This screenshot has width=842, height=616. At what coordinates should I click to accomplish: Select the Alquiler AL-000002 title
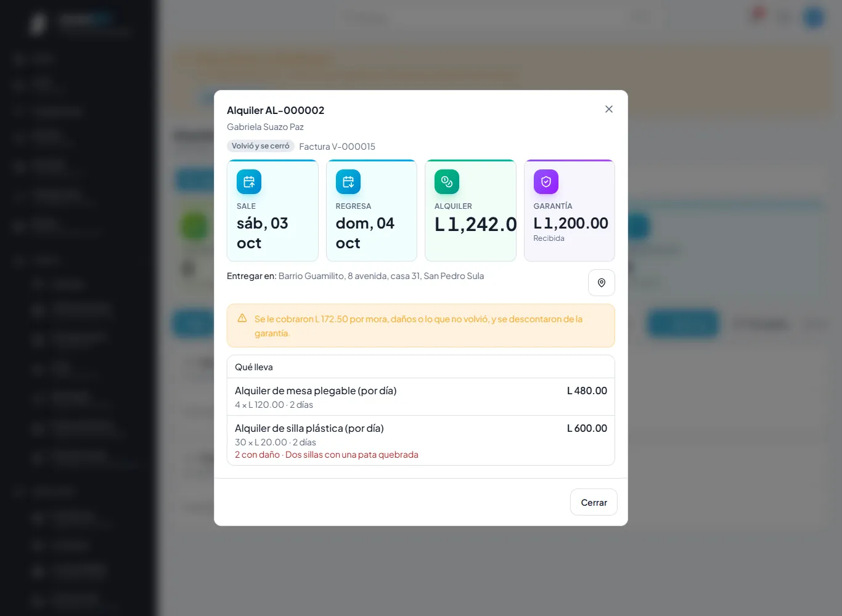point(276,110)
